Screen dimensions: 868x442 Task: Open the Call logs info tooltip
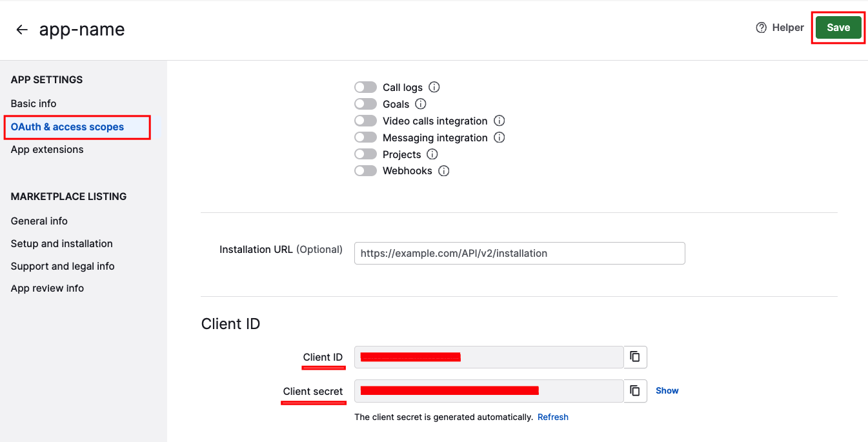pos(434,86)
